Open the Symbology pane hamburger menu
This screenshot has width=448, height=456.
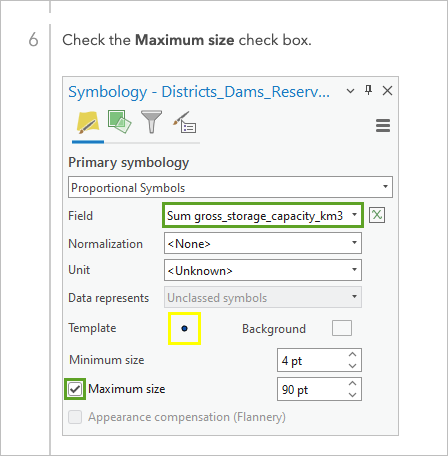pyautogui.click(x=383, y=126)
